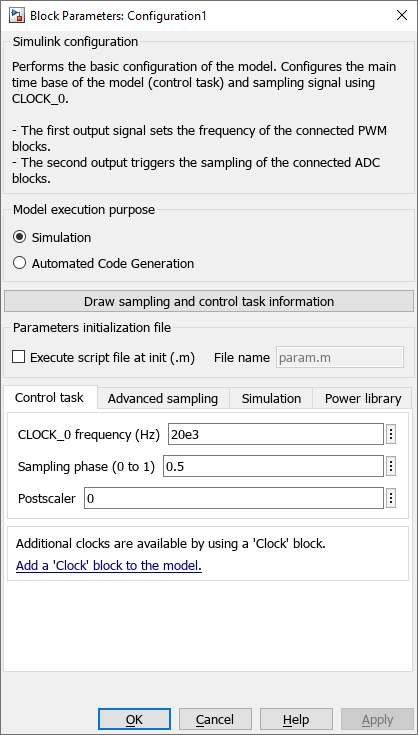The image size is (418, 735).
Task: Click Draw sampling and control task information
Action: point(209,301)
